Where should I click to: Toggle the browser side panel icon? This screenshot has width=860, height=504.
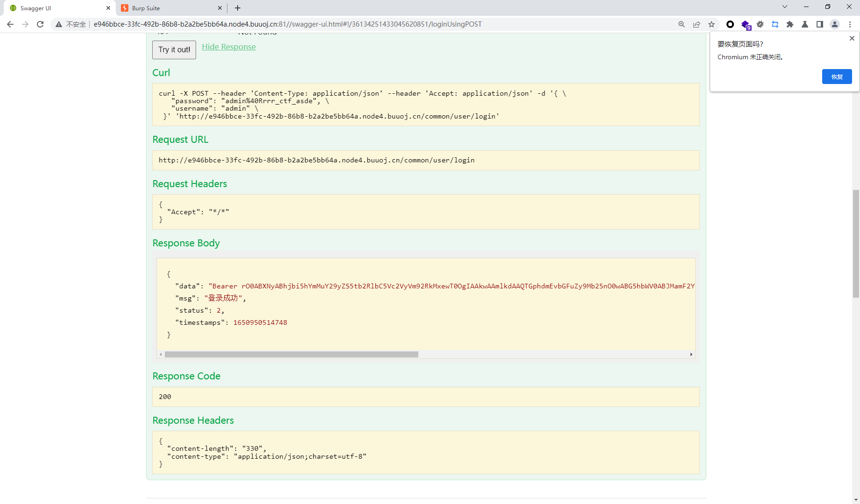coord(820,24)
